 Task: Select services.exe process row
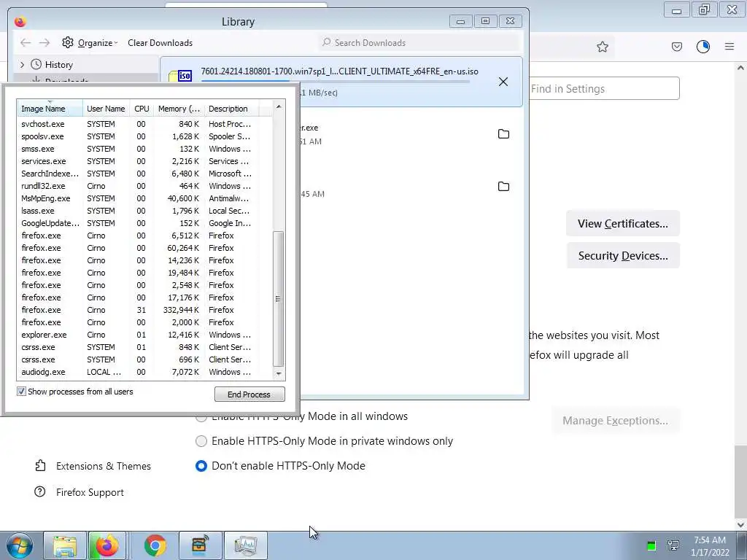coord(144,161)
